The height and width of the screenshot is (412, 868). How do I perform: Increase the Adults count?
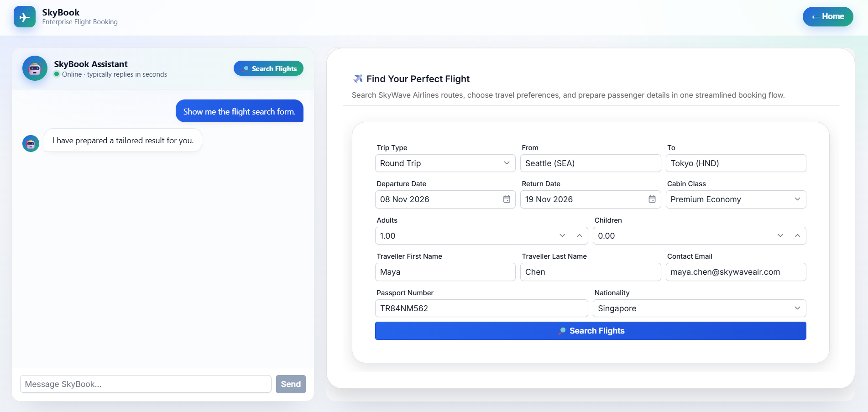tap(579, 236)
